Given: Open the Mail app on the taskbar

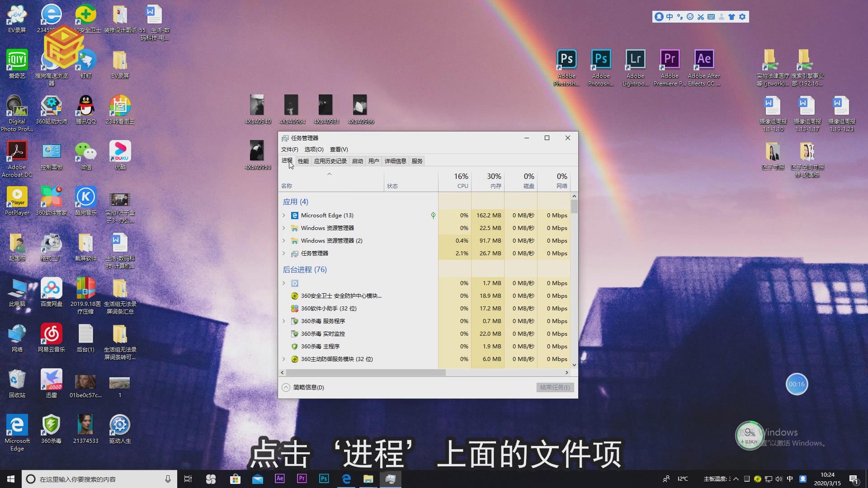Looking at the screenshot, I should (x=258, y=479).
